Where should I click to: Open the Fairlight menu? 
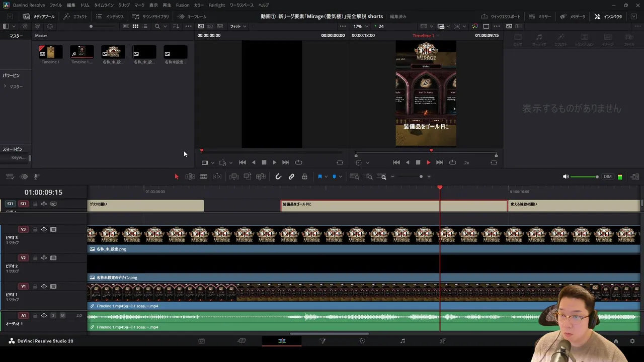216,5
